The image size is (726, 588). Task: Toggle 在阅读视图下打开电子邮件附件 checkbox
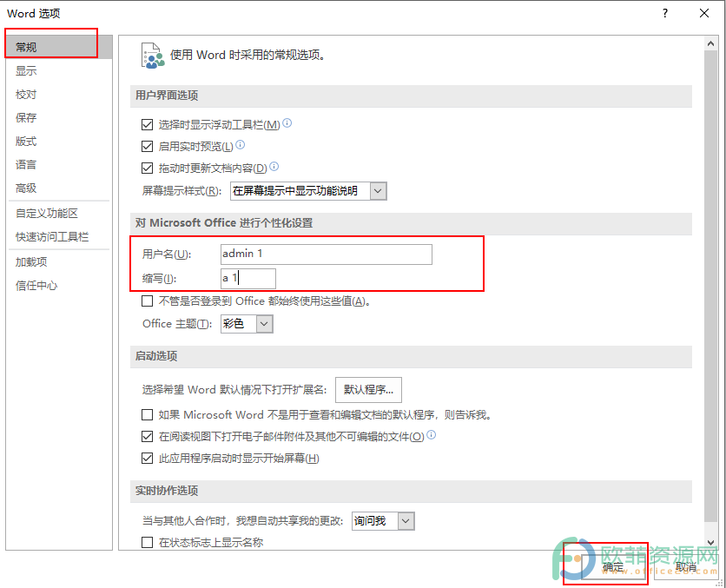(148, 437)
